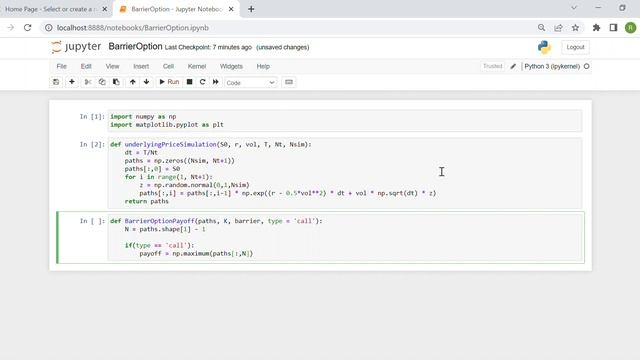
Task: Open the Kernel menu
Action: coord(197,66)
